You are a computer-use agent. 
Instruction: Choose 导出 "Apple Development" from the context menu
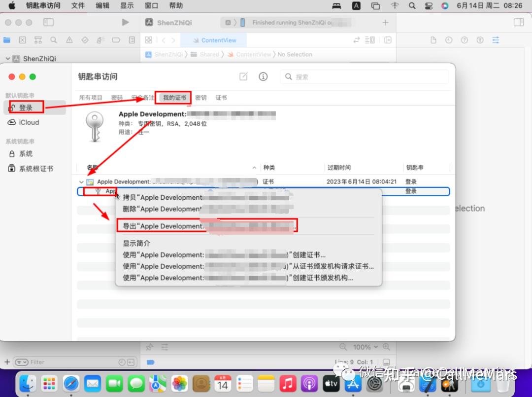(248, 226)
